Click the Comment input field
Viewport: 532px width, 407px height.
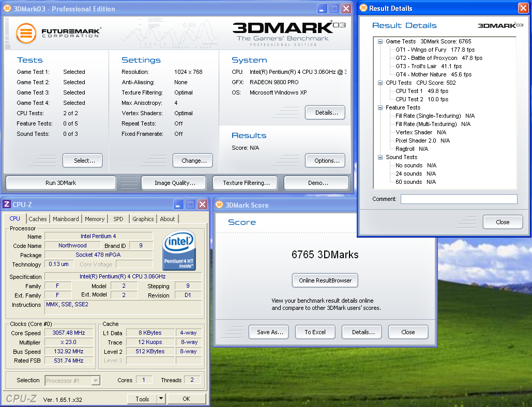tap(459, 199)
